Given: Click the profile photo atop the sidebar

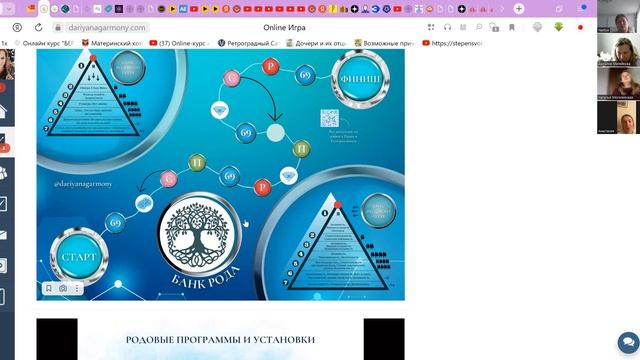Looking at the screenshot, I should [7, 64].
